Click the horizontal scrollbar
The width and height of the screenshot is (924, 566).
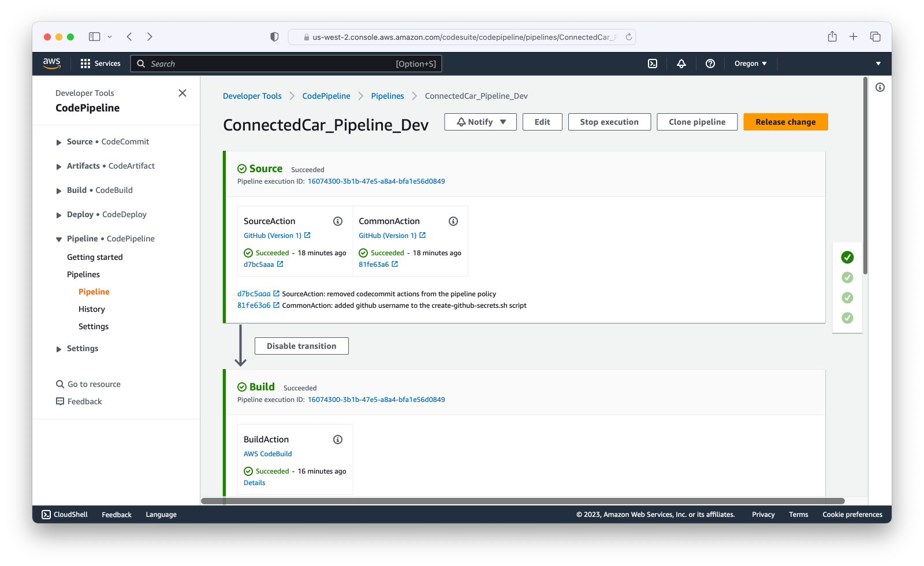(523, 501)
